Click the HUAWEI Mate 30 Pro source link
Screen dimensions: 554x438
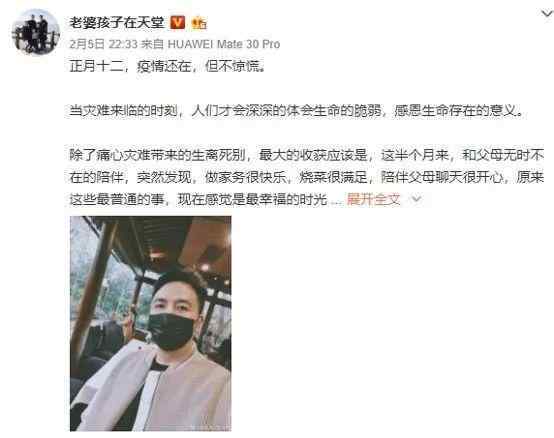coord(224,44)
